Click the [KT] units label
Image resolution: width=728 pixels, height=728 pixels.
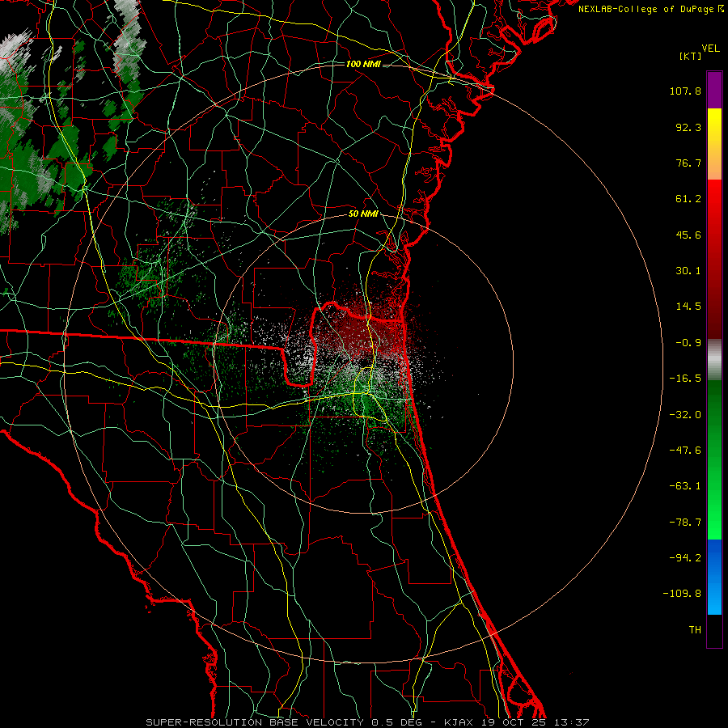pyautogui.click(x=691, y=56)
